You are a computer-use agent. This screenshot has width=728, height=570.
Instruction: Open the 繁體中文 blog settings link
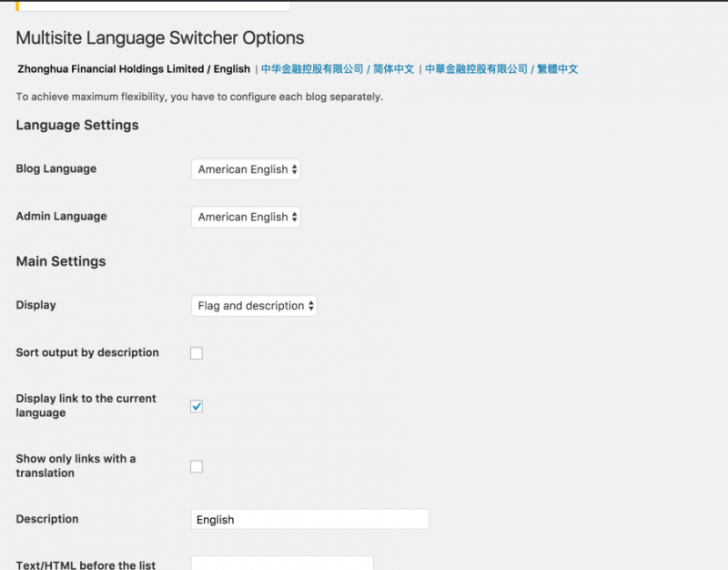tap(501, 69)
